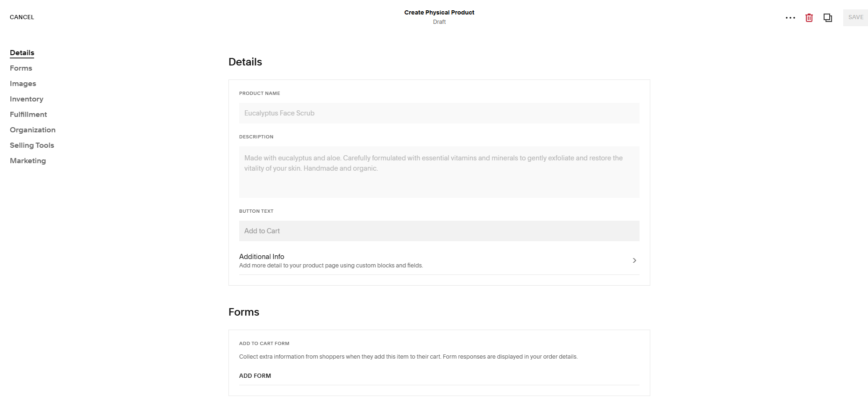Select Images in the sidebar navigation

click(x=23, y=84)
